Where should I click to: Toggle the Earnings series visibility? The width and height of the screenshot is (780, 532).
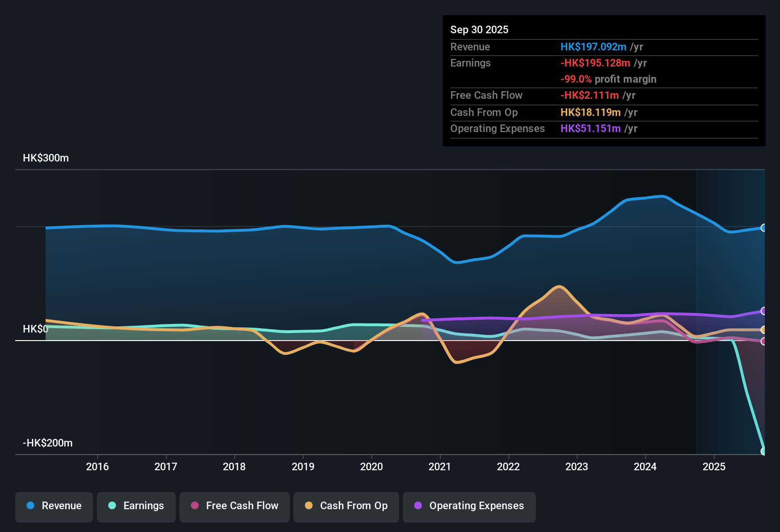[x=136, y=506]
